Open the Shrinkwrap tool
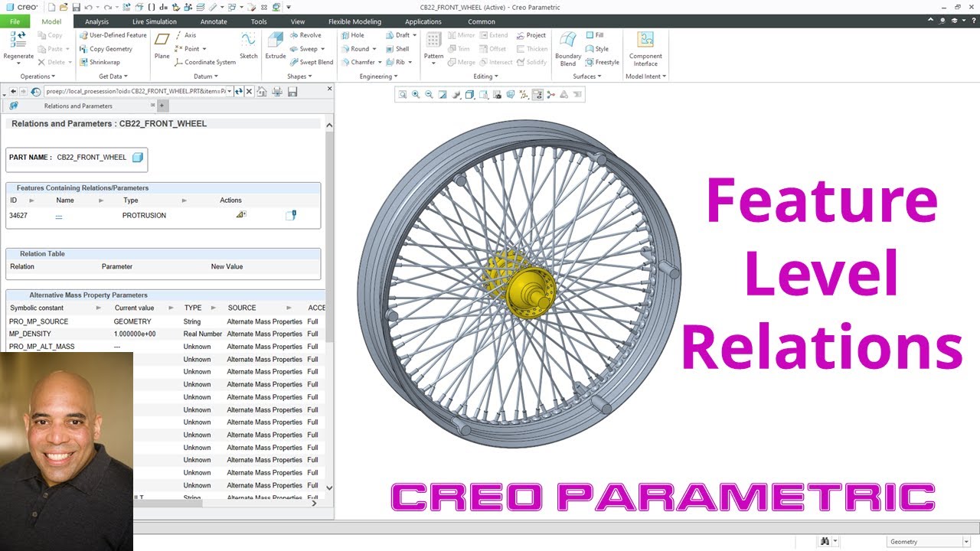Screen dimensions: 980x551 (x=99, y=63)
